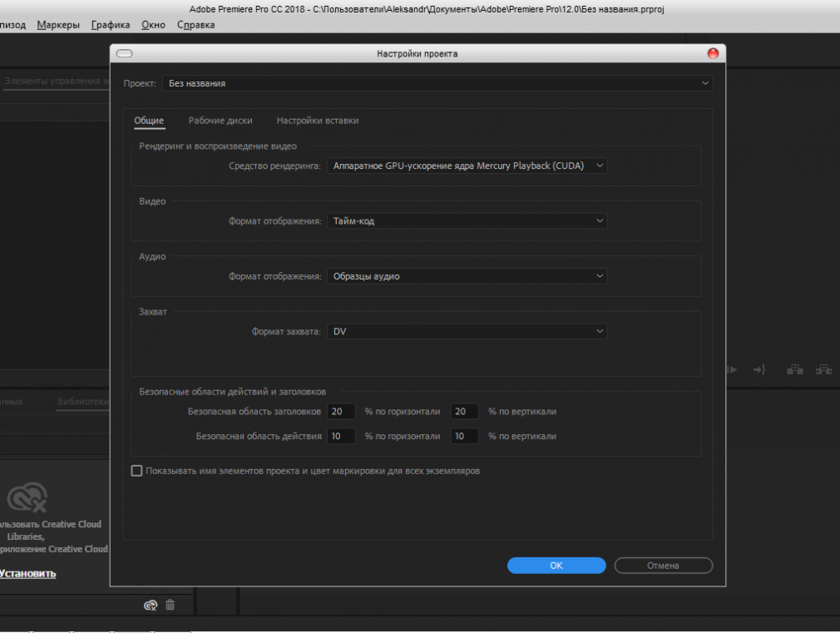The height and width of the screenshot is (633, 840).
Task: Open the Окно menu
Action: tap(153, 25)
